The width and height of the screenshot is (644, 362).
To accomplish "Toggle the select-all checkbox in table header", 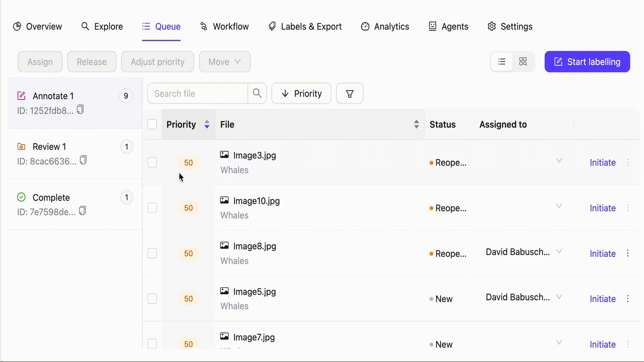I will point(152,124).
